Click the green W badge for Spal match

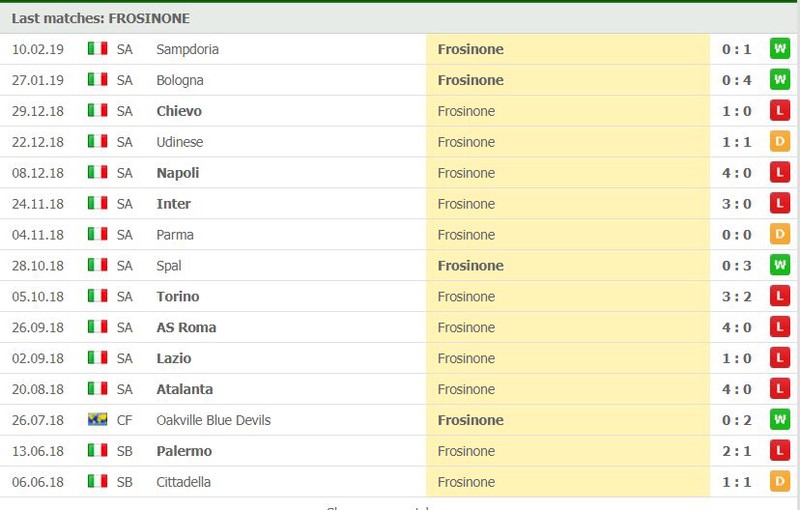(x=780, y=265)
